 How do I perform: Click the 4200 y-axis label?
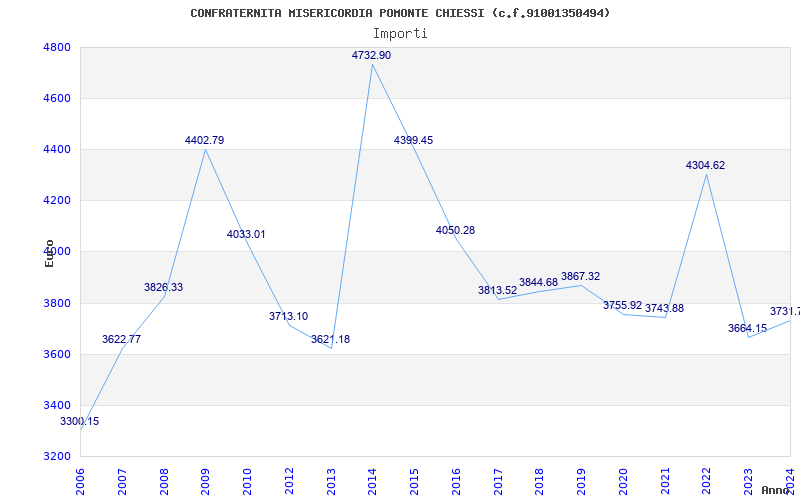55,201
